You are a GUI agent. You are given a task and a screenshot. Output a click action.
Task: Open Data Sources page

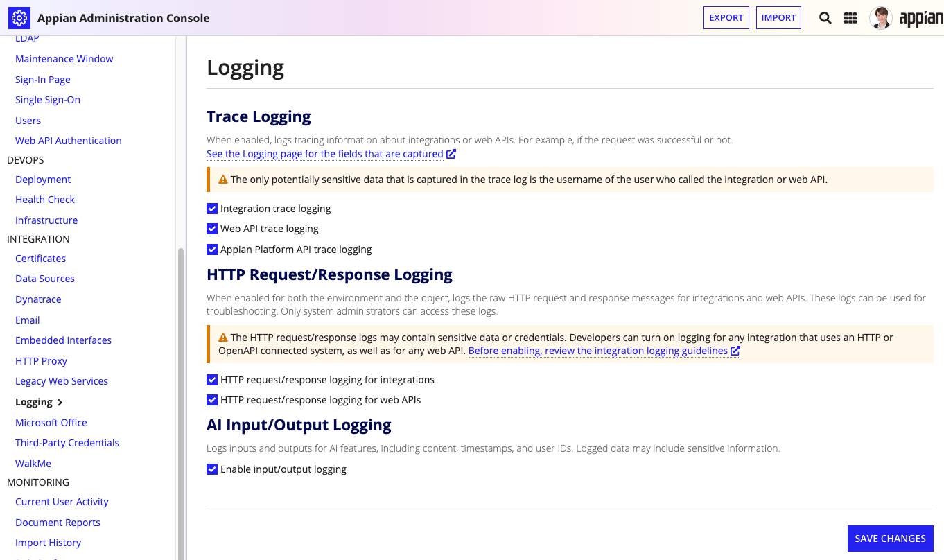point(45,279)
